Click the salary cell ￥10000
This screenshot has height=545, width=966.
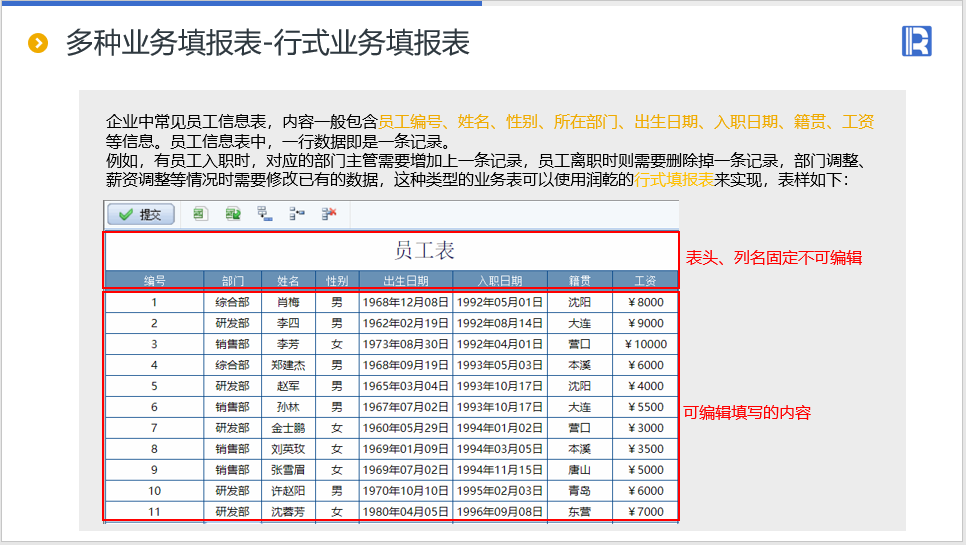click(645, 344)
